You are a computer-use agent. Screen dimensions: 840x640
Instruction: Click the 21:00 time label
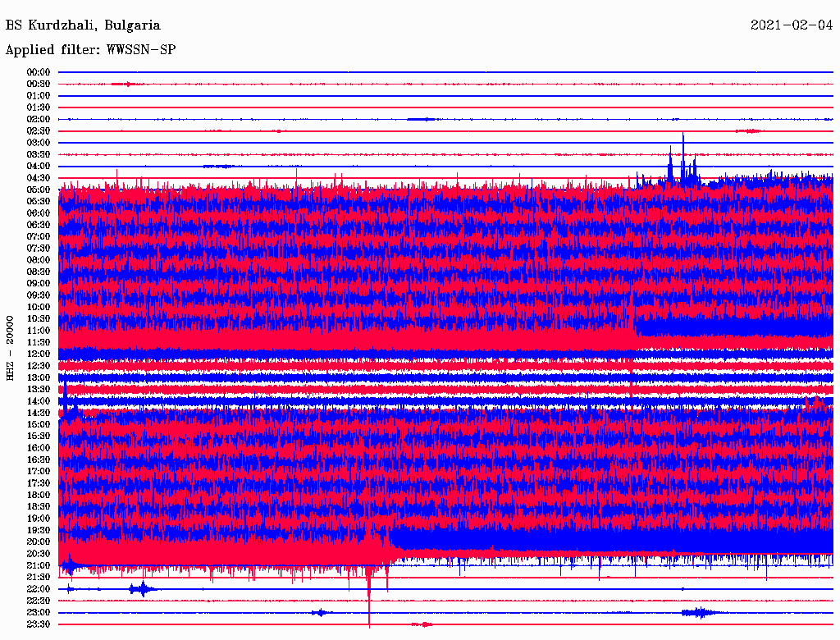tap(39, 565)
